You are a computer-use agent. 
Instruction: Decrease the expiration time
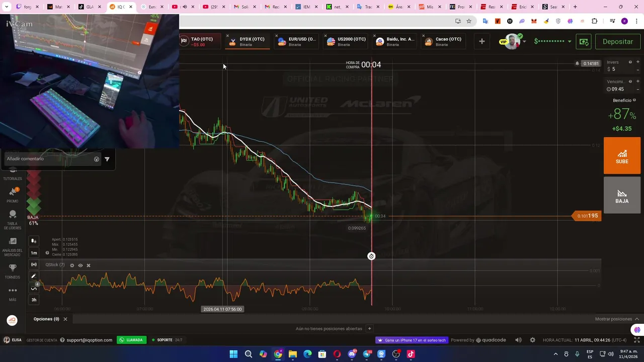638,89
